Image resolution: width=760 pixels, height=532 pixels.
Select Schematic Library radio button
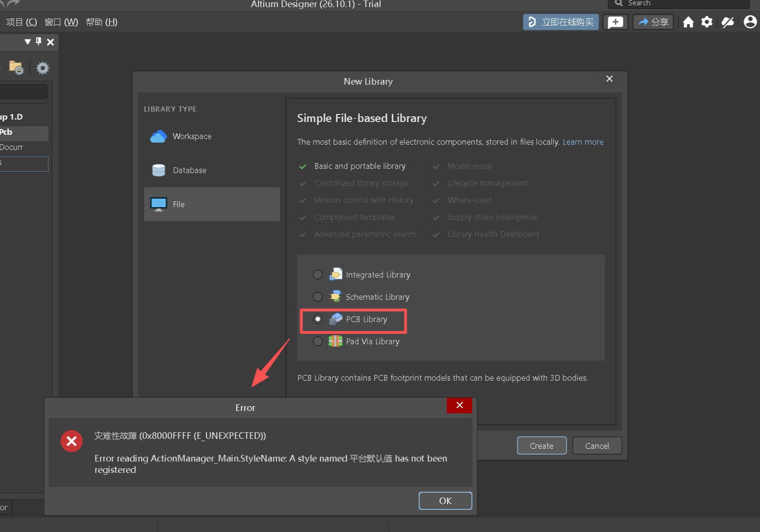click(318, 297)
